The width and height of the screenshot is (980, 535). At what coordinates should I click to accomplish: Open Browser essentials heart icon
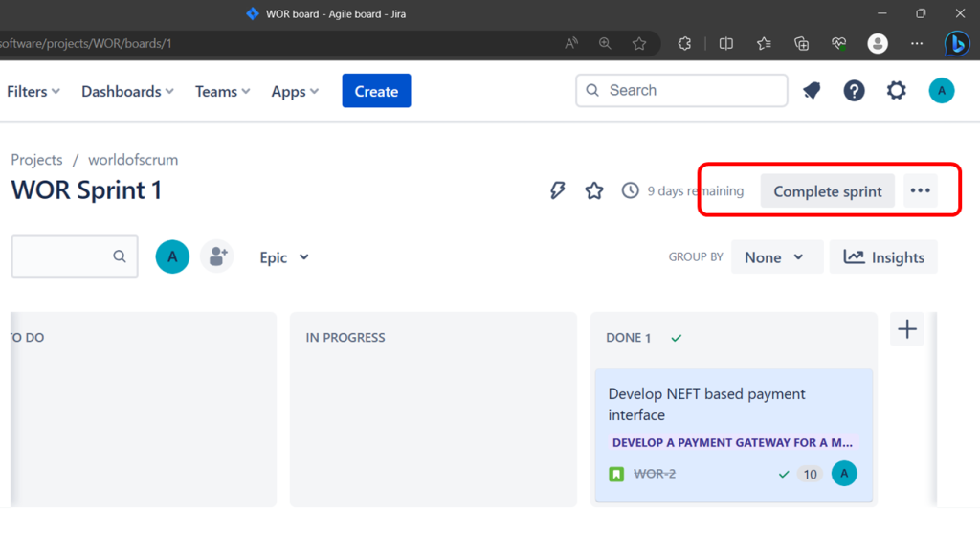pyautogui.click(x=838, y=44)
